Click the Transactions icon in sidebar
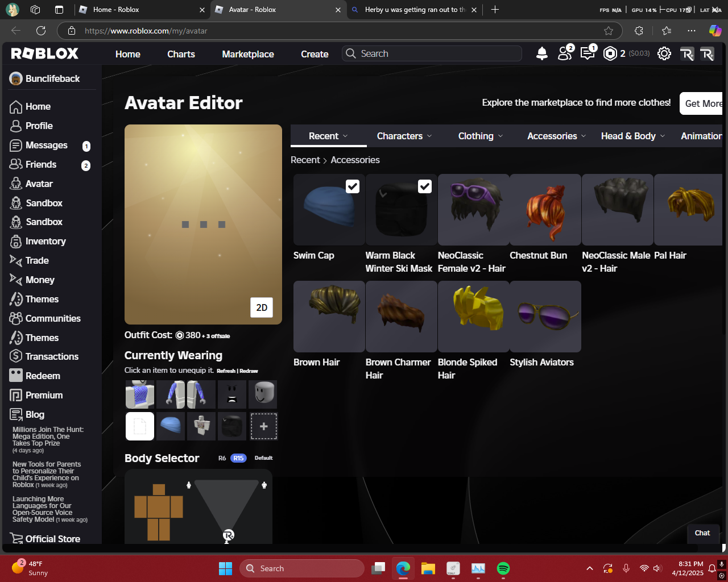Viewport: 728px width, 582px height. coord(16,357)
